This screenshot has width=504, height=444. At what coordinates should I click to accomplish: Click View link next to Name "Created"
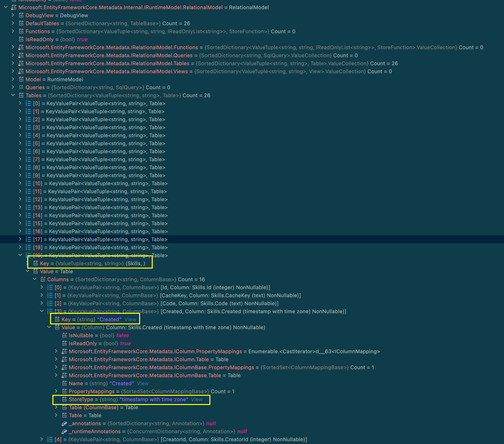point(143,383)
